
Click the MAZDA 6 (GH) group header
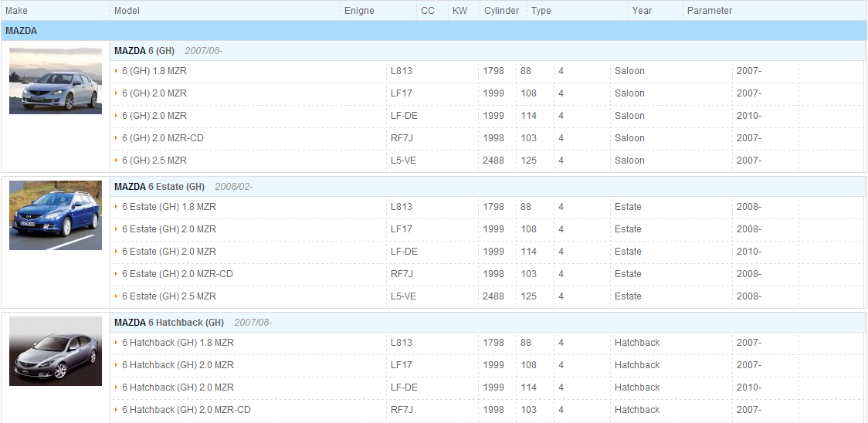487,51
